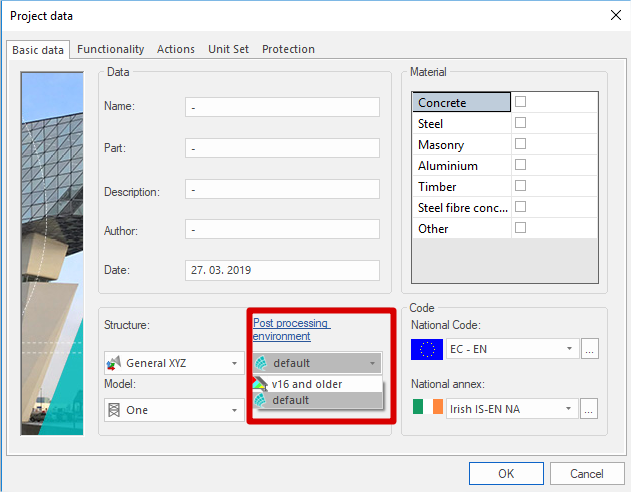Tick the Steel material checkbox
Screen dimensions: 631x492
[x=520, y=123]
